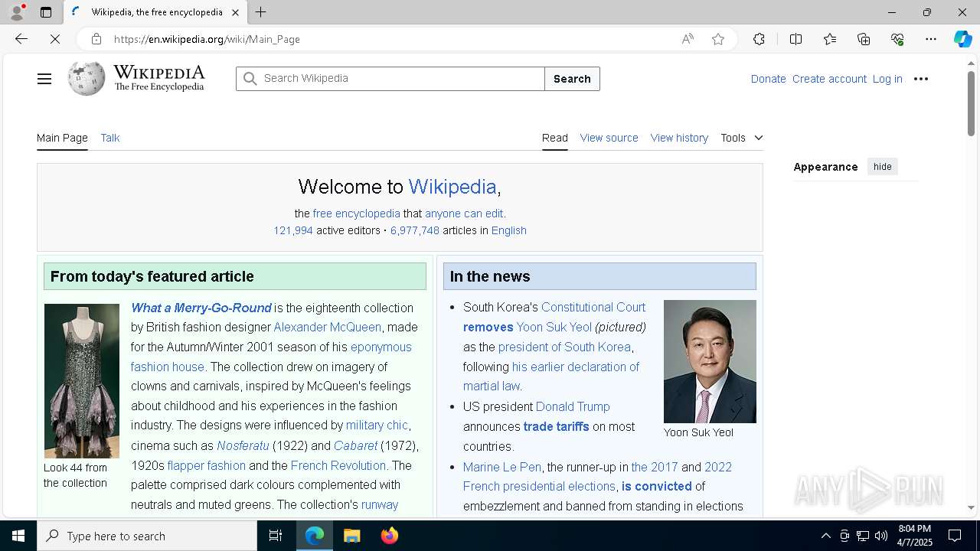Open the anyone can edit link

(x=464, y=214)
